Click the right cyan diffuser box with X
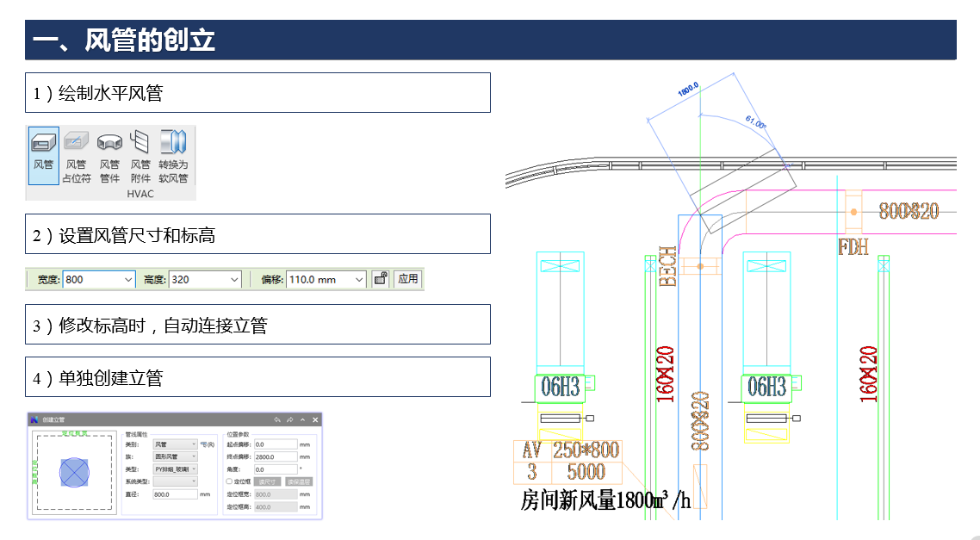The width and height of the screenshot is (980, 540). (x=766, y=266)
